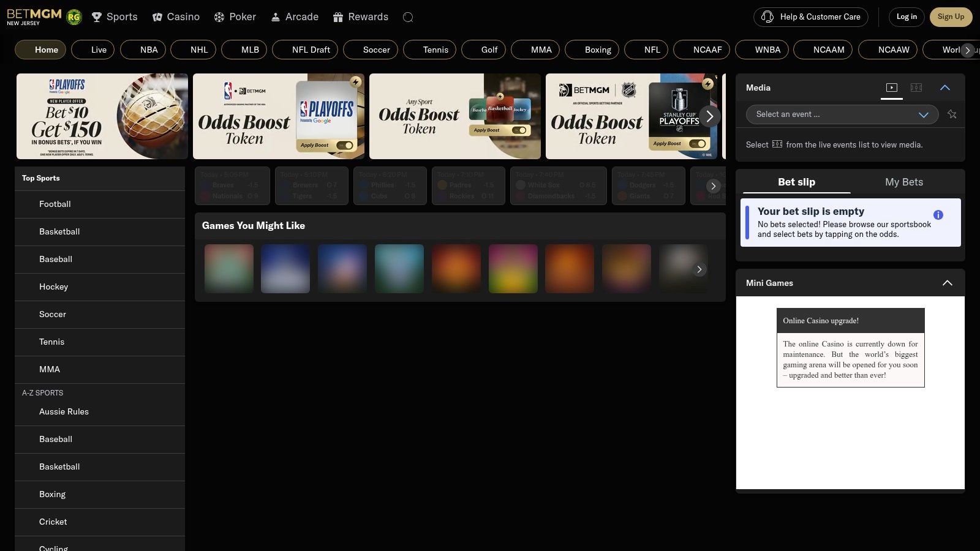Toggle Apply Boost on Stanley Cup token

[698, 143]
